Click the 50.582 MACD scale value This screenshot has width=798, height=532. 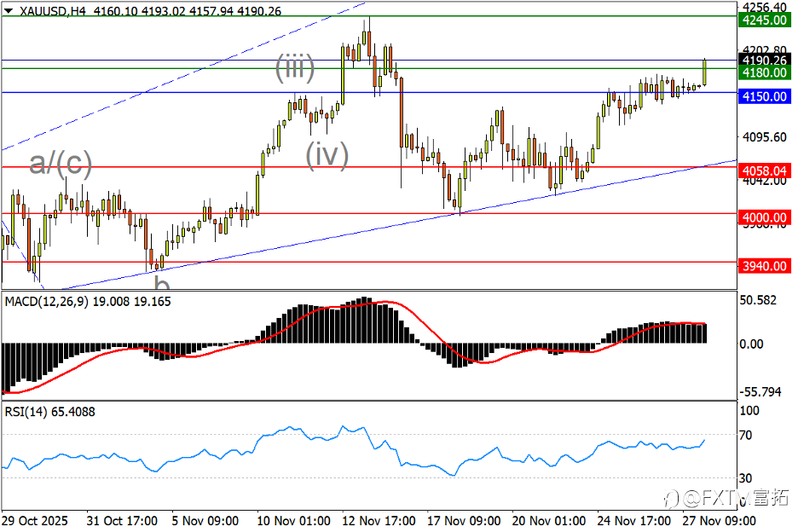758,300
